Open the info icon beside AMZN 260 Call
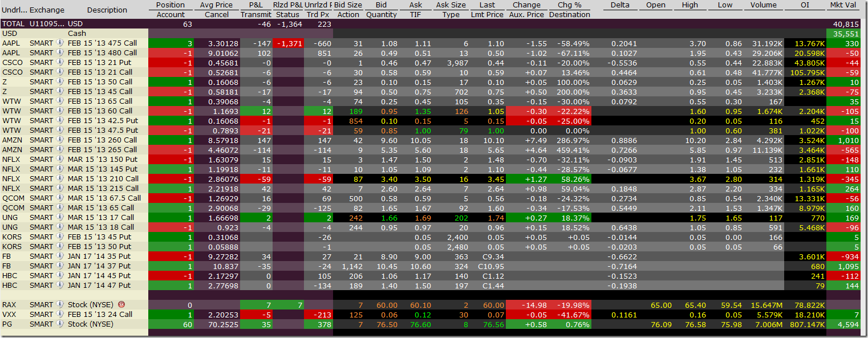The height and width of the screenshot is (338, 868). pyautogui.click(x=60, y=140)
